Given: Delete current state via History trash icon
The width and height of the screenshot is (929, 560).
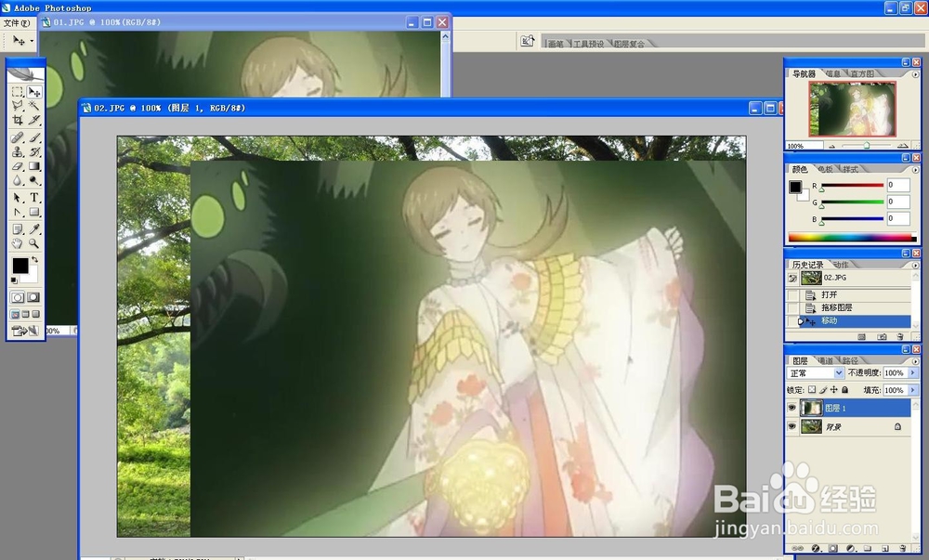Looking at the screenshot, I should (900, 337).
